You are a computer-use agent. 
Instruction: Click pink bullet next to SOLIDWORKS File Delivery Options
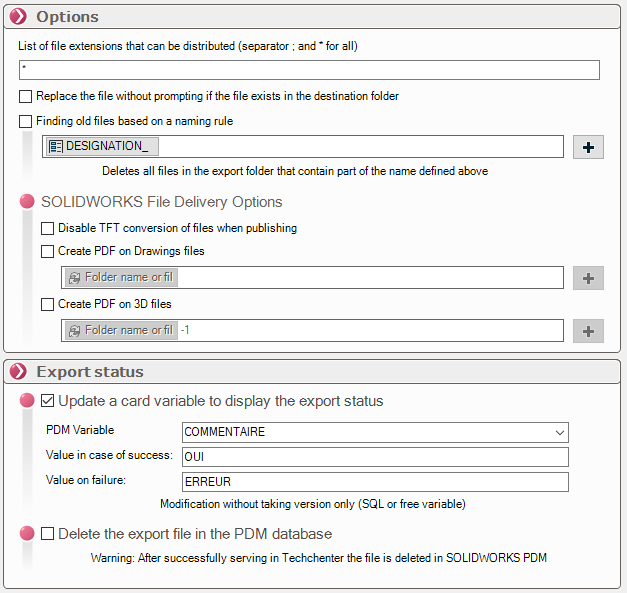pos(27,202)
